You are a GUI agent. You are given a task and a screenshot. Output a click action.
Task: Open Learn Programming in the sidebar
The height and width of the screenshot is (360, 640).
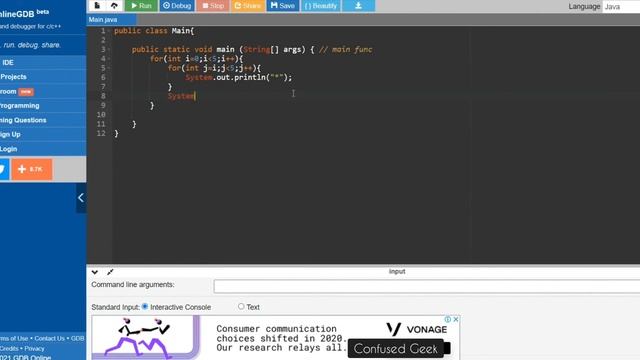coord(43,106)
